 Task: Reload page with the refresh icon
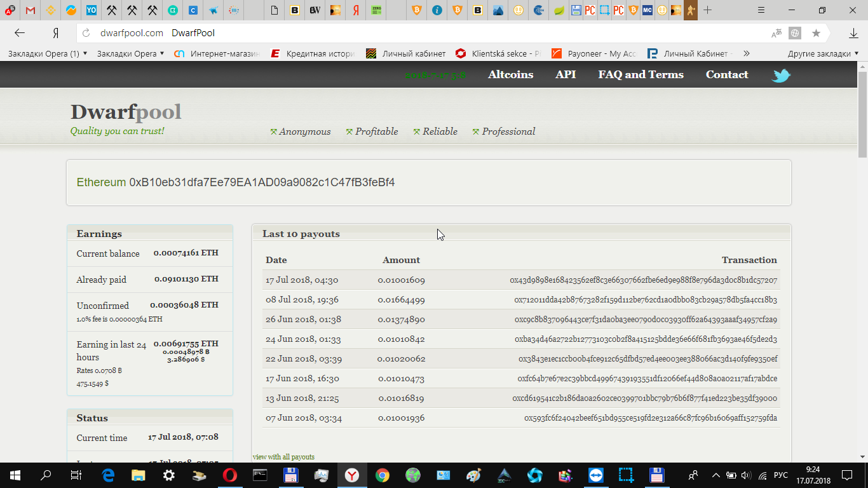(x=86, y=33)
